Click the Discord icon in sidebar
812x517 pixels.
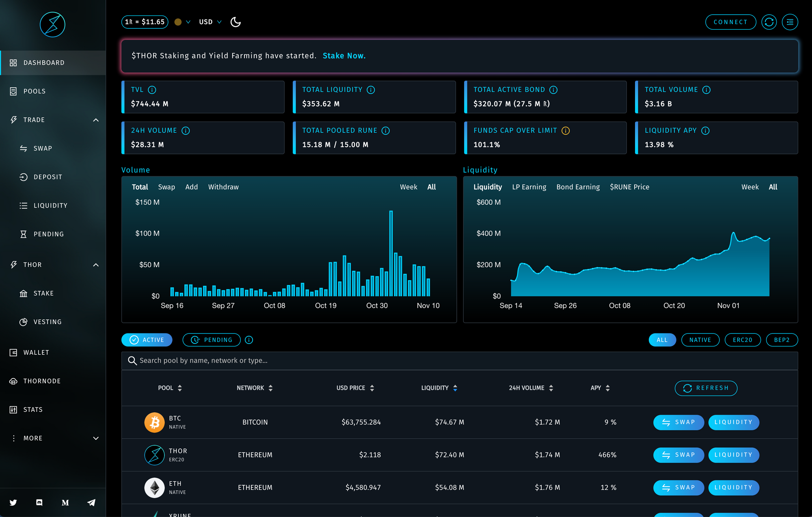pyautogui.click(x=39, y=502)
